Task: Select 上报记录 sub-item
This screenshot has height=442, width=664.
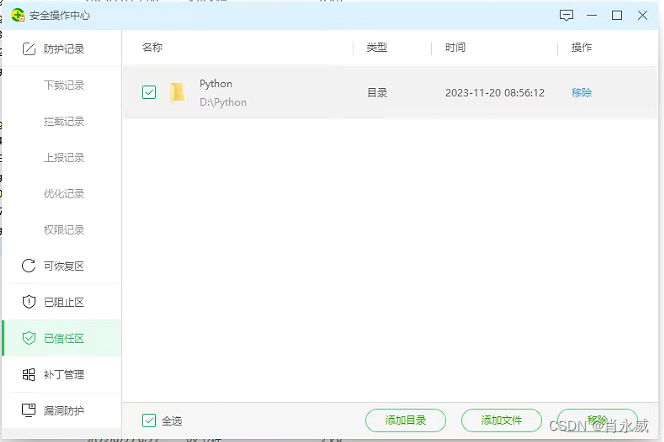Action: point(64,157)
